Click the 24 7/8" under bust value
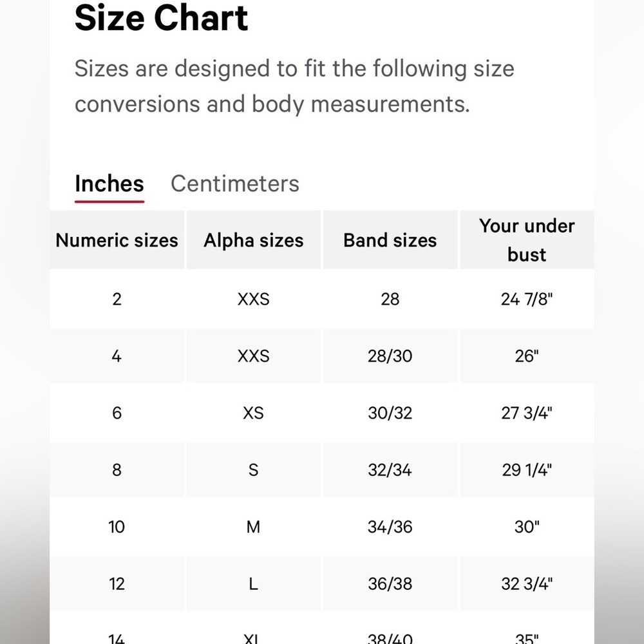This screenshot has height=644, width=644. pos(526,299)
